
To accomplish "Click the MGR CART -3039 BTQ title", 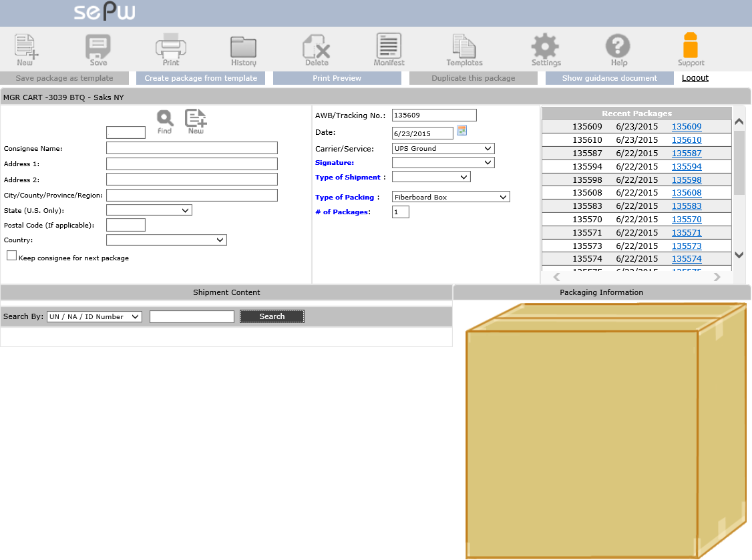I will tap(63, 97).
